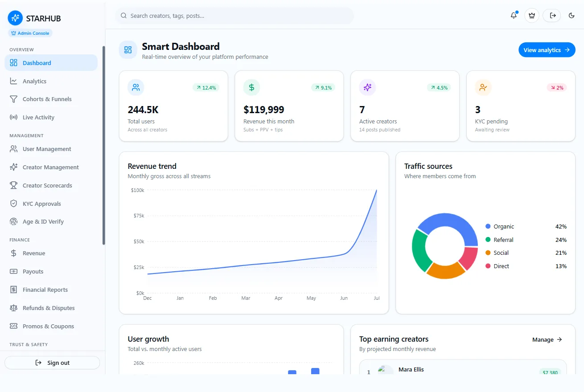Click the Referral green legend dot
584x392 pixels.
(488, 240)
